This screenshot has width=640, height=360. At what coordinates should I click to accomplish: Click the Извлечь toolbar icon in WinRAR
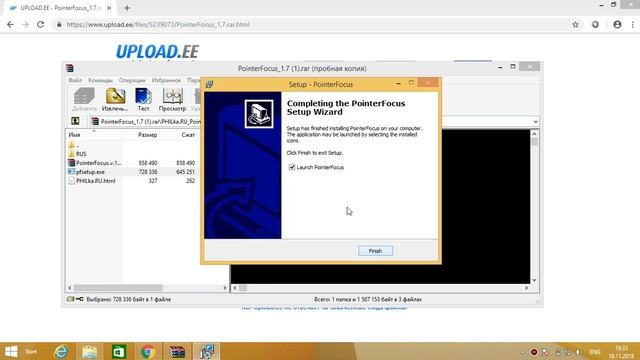[115, 99]
